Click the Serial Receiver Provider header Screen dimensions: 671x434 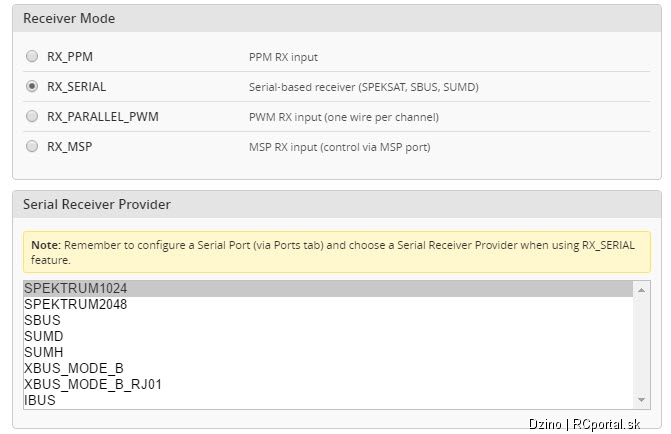337,204
